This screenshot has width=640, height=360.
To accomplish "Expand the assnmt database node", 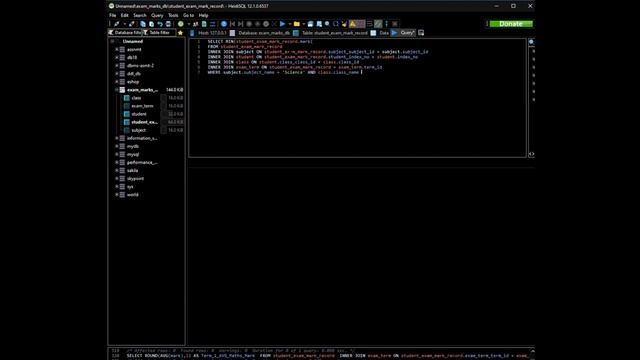I will pos(117,49).
